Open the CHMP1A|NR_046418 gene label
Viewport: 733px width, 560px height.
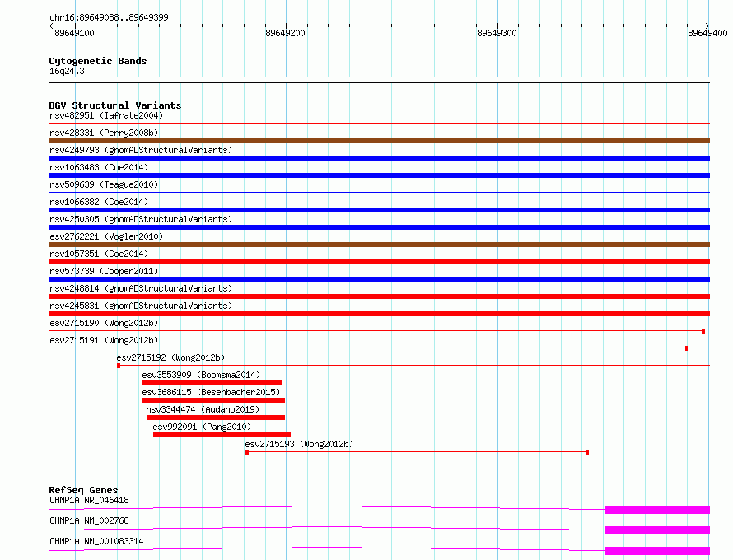click(x=89, y=500)
